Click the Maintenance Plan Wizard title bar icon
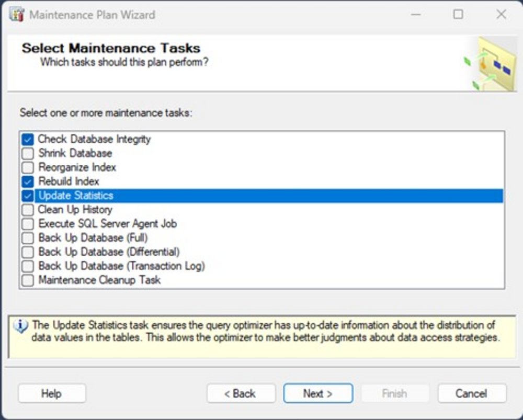The image size is (523, 420). pos(17,15)
